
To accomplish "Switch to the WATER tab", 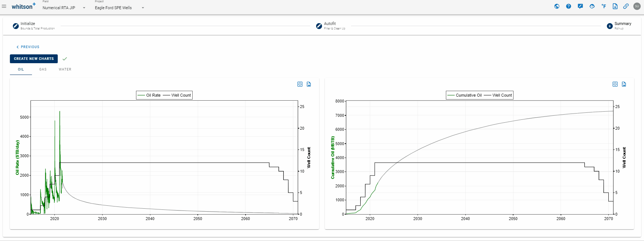I will (x=65, y=69).
